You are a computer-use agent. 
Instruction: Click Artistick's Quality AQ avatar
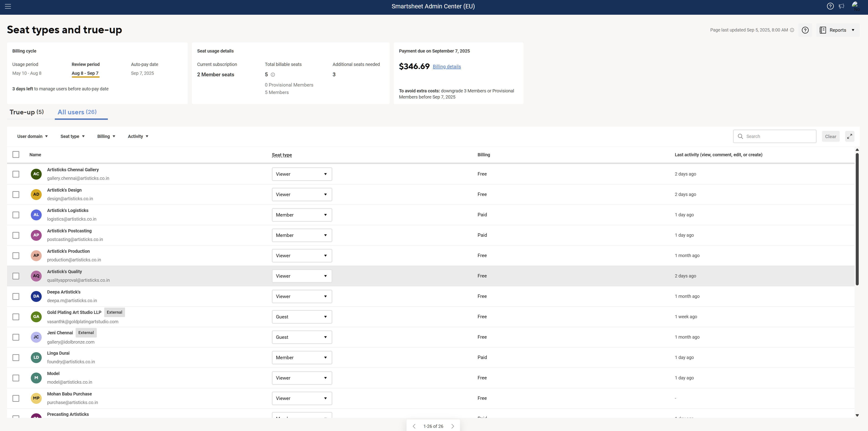pos(36,276)
